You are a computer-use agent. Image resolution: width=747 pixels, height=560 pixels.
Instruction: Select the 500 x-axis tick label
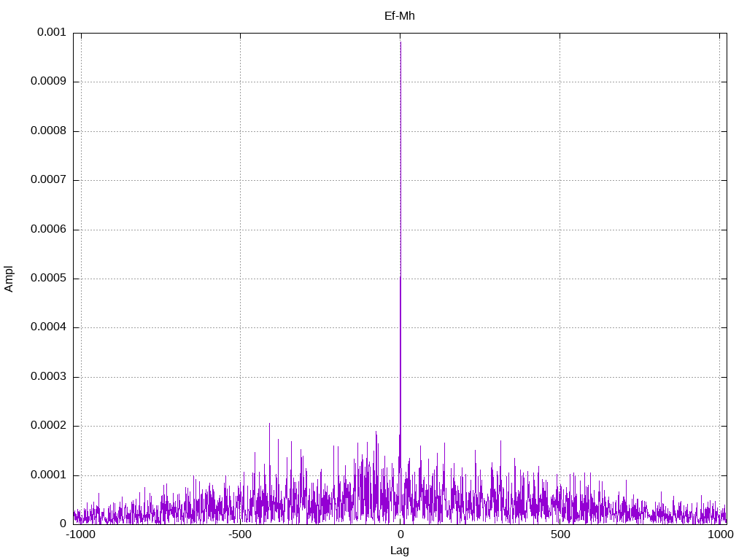[560, 535]
